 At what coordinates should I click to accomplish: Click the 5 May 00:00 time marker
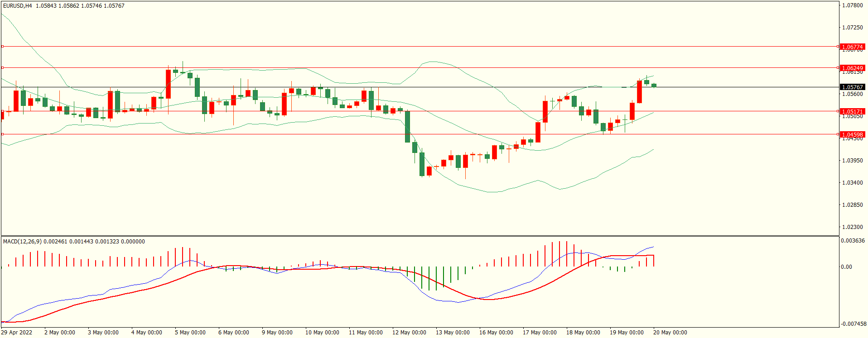click(190, 332)
